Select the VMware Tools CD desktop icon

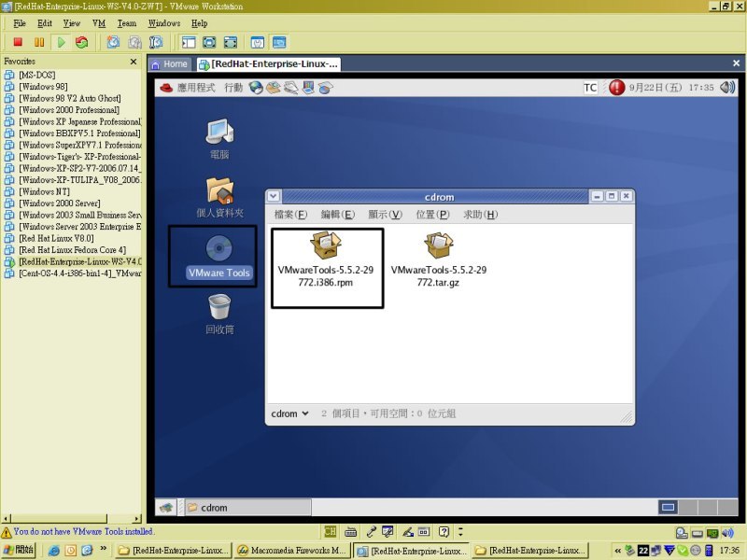click(218, 258)
